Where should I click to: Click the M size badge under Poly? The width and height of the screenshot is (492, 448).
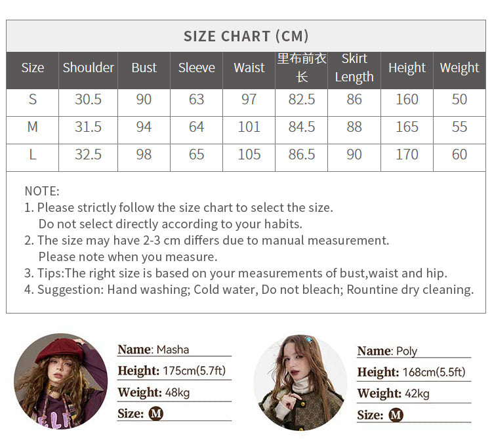pos(396,415)
